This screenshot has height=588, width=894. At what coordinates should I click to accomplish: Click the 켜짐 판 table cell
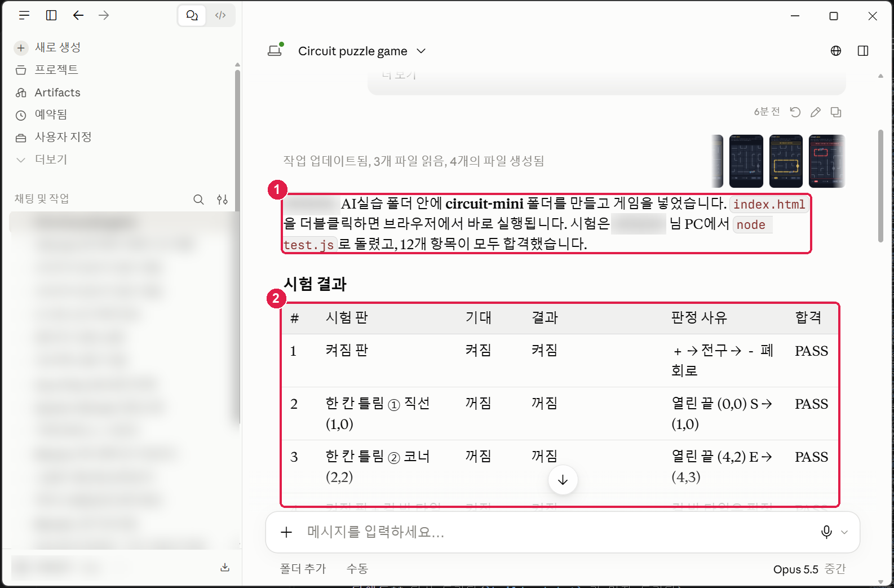click(x=347, y=350)
